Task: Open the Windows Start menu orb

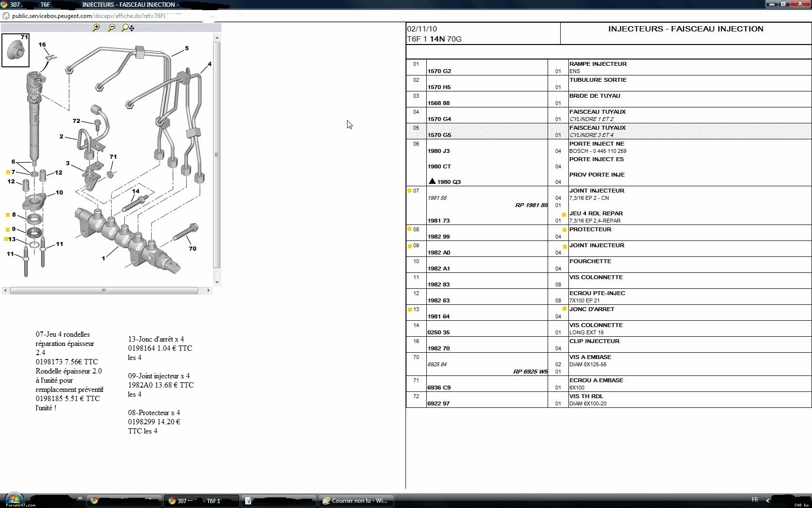Action: tap(14, 499)
